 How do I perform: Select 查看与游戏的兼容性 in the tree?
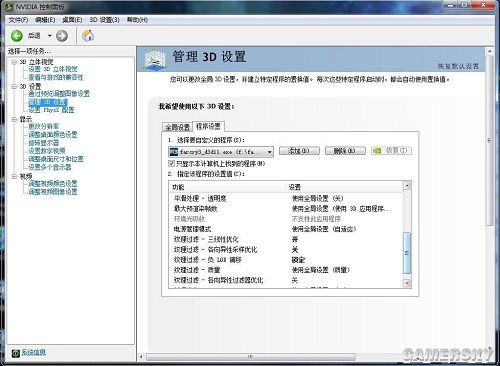[x=56, y=77]
